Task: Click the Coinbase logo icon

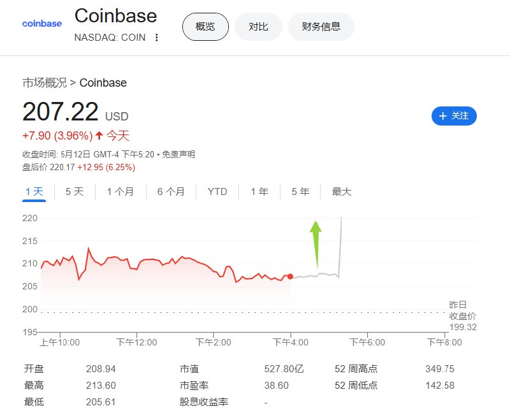Action: (42, 24)
